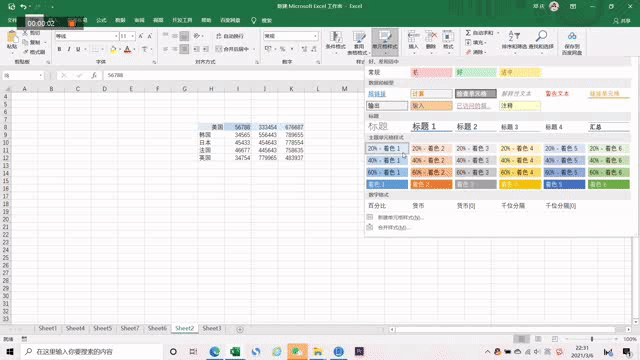Image resolution: width=640 pixels, height=360 pixels.
Task: Click the Decrease Indent icon
Action: tap(196, 49)
